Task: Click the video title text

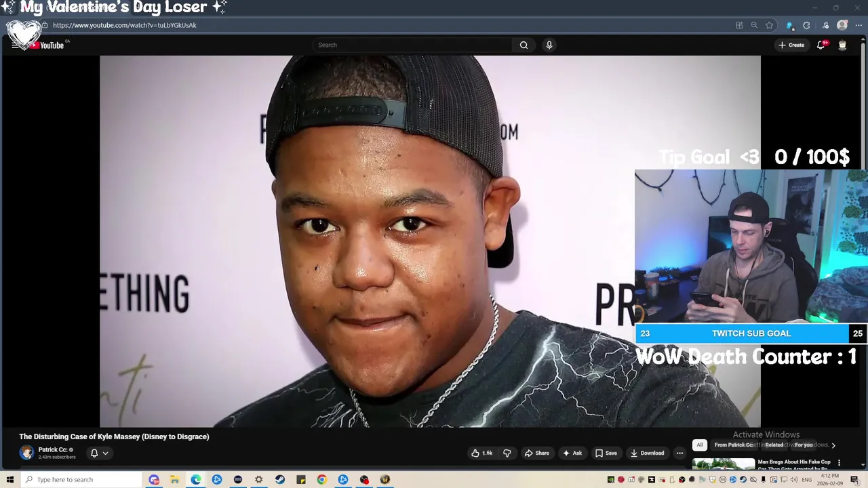Action: tap(114, 436)
